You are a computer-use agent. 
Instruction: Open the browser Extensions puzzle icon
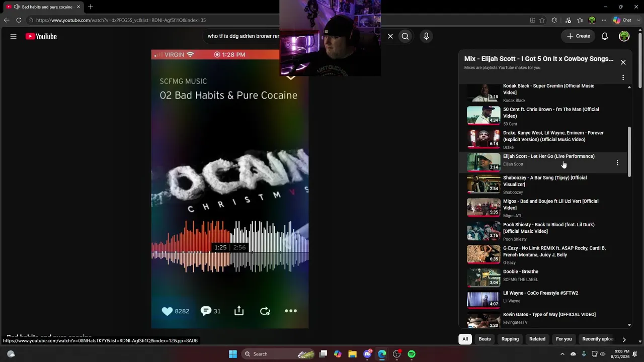(x=554, y=20)
